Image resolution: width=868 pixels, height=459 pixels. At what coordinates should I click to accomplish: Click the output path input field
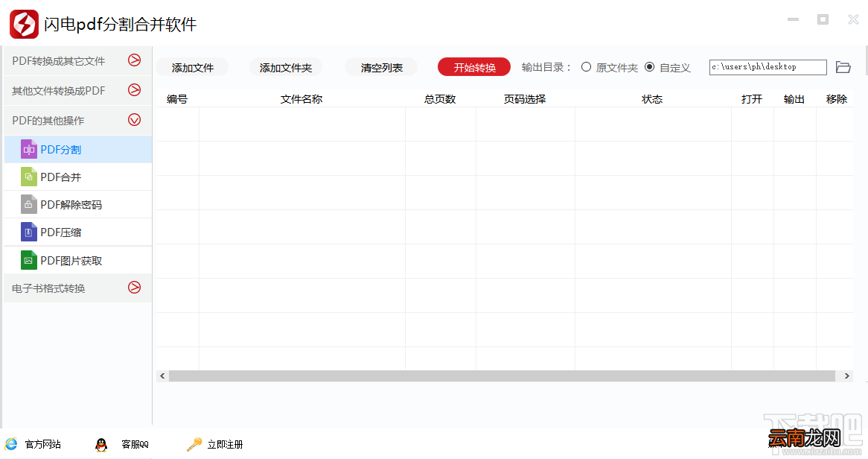tap(768, 67)
